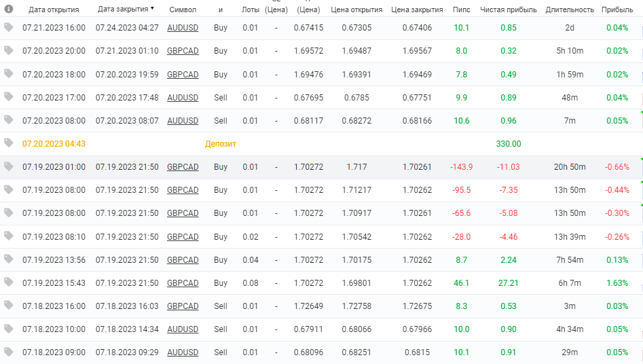Click the tag icon on the 07.20.2023 04:43 deposit row

pos(9,143)
